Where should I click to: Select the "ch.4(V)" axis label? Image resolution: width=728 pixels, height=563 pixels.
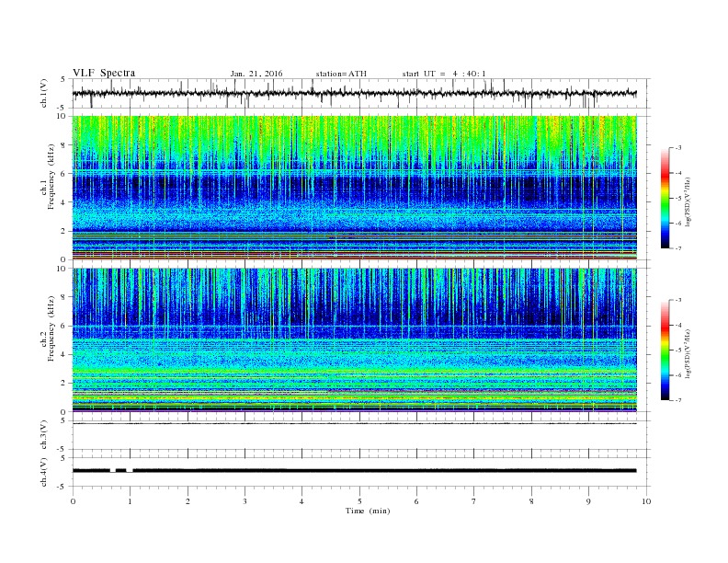pos(44,472)
